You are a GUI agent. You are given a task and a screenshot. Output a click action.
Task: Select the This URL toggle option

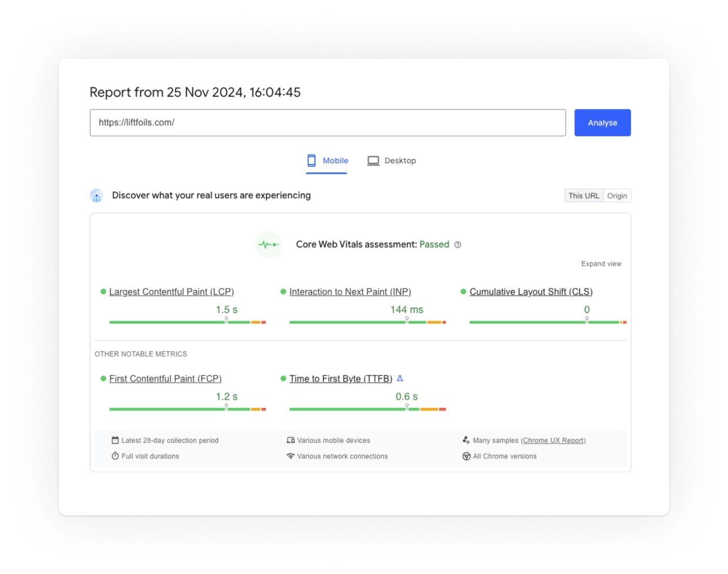(x=584, y=196)
